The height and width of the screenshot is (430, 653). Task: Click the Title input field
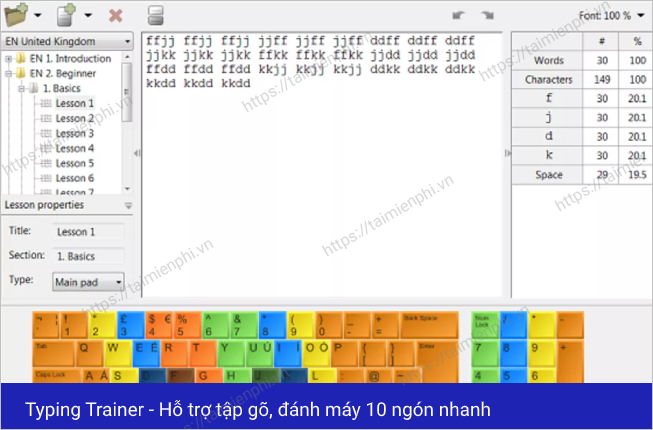(88, 232)
